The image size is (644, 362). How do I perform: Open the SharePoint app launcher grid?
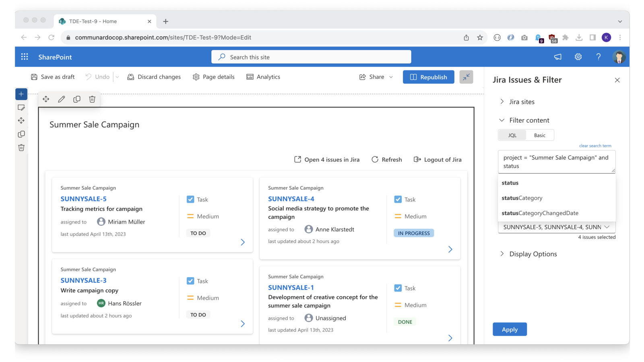[25, 57]
